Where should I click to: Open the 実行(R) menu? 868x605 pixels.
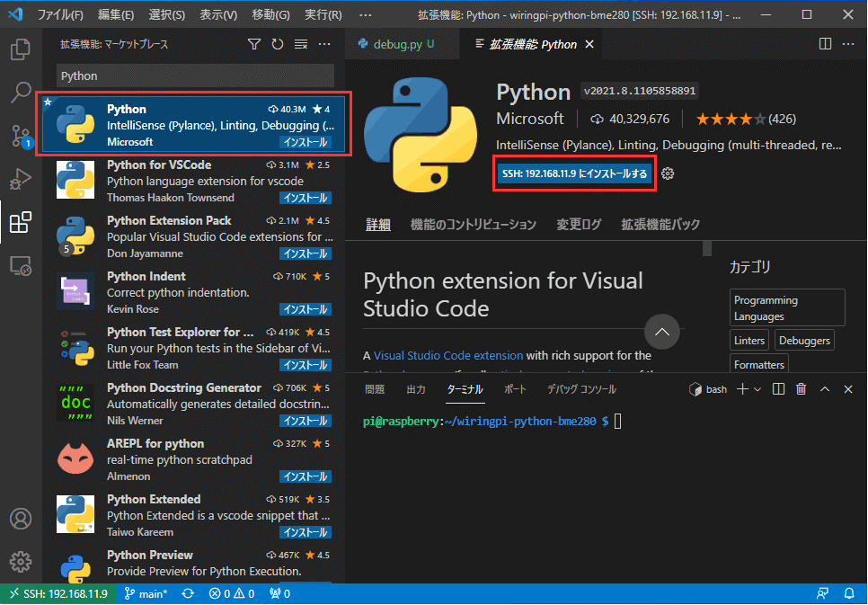(x=323, y=15)
